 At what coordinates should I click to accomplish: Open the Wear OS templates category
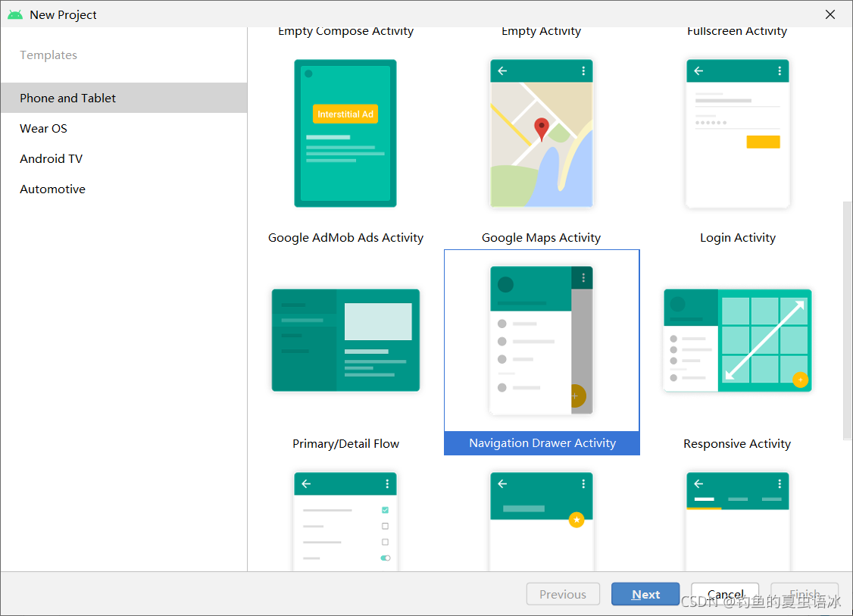pyautogui.click(x=124, y=128)
